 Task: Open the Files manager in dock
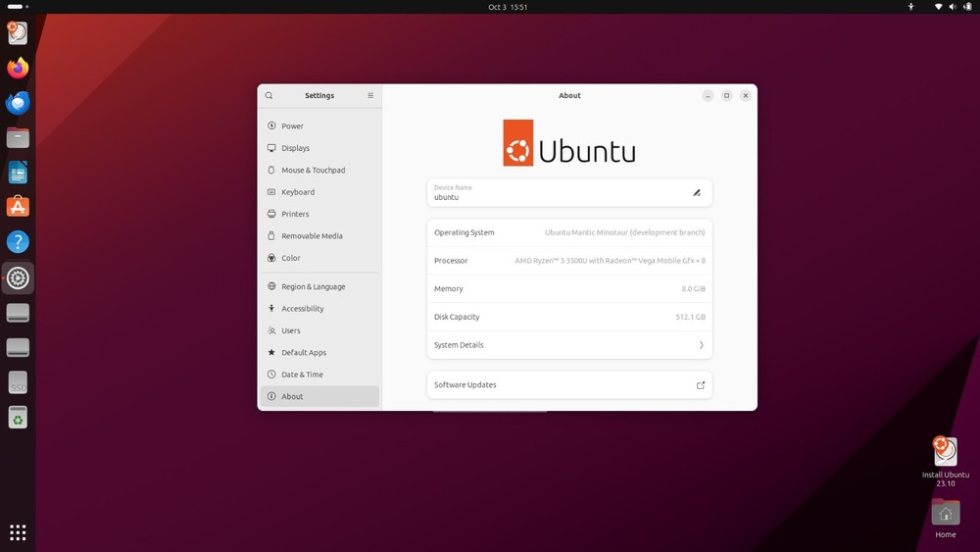tap(18, 137)
